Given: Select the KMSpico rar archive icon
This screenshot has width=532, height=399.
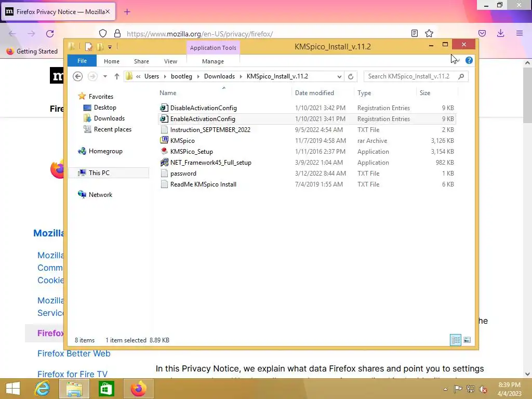Looking at the screenshot, I should click(x=164, y=140).
